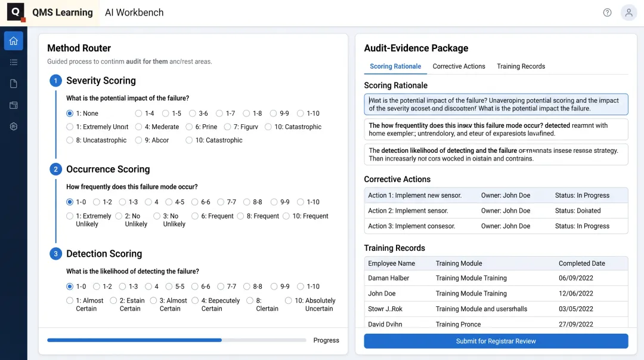Click employee 'Stowr J..Rok'

[x=385, y=309]
